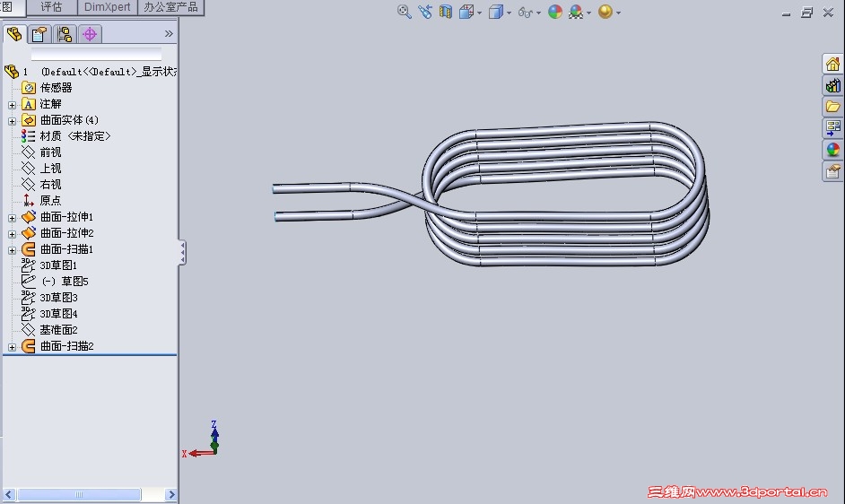Click the View Settings yellow sphere icon
This screenshot has height=504, width=845.
tap(605, 12)
